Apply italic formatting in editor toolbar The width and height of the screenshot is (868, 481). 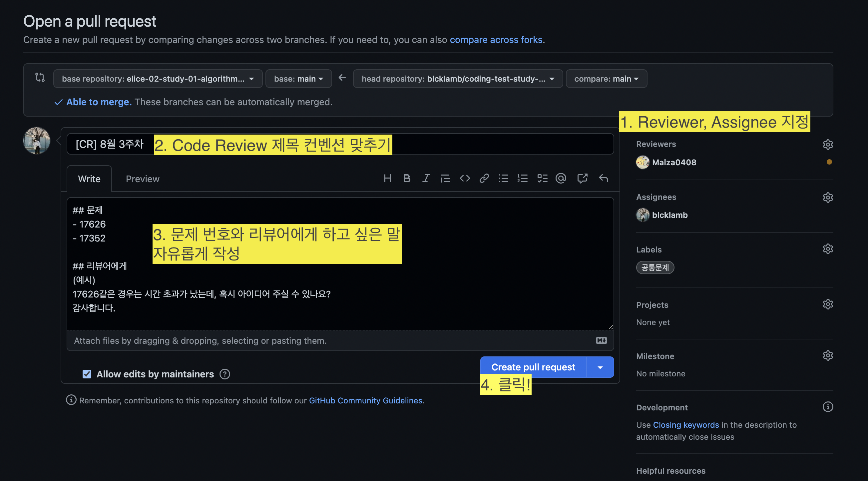click(x=426, y=178)
